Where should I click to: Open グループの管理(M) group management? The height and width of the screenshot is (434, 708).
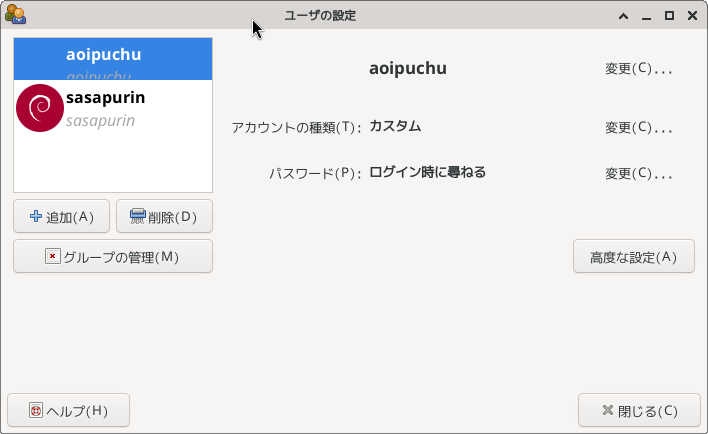tap(113, 257)
